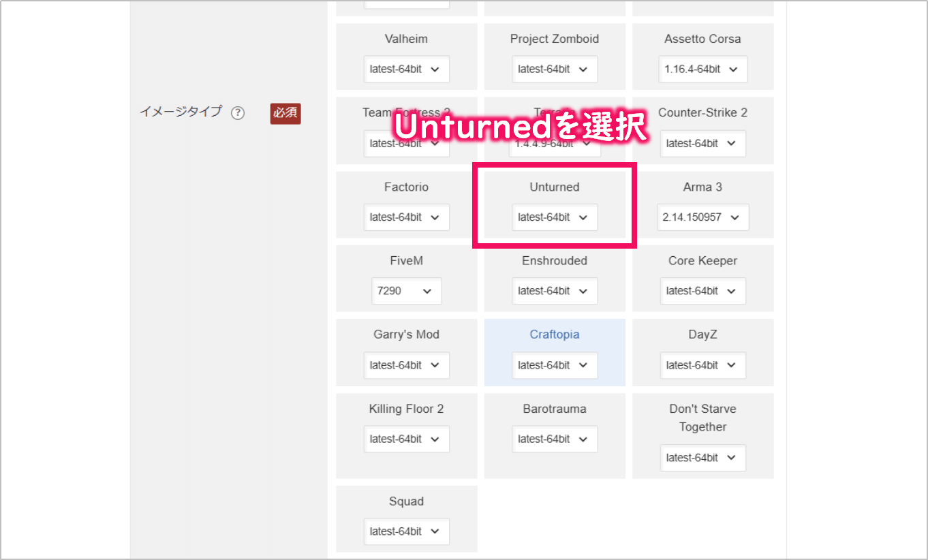Image resolution: width=928 pixels, height=560 pixels.
Task: Open the Team Fortress 2 version dropdown
Action: pyautogui.click(x=406, y=143)
